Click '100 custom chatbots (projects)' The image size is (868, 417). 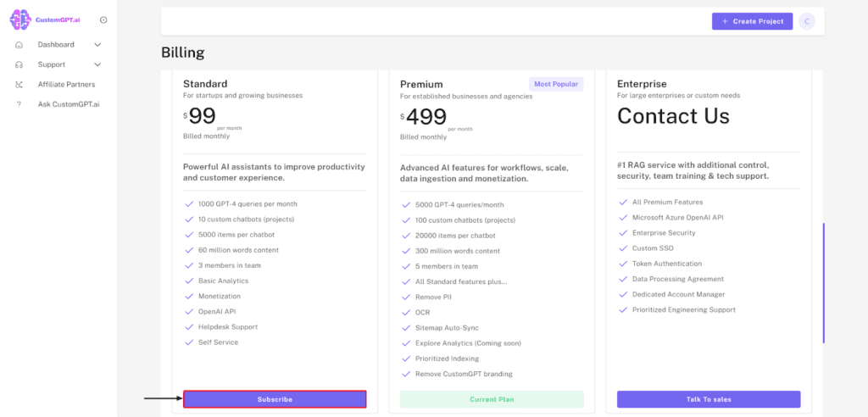465,220
